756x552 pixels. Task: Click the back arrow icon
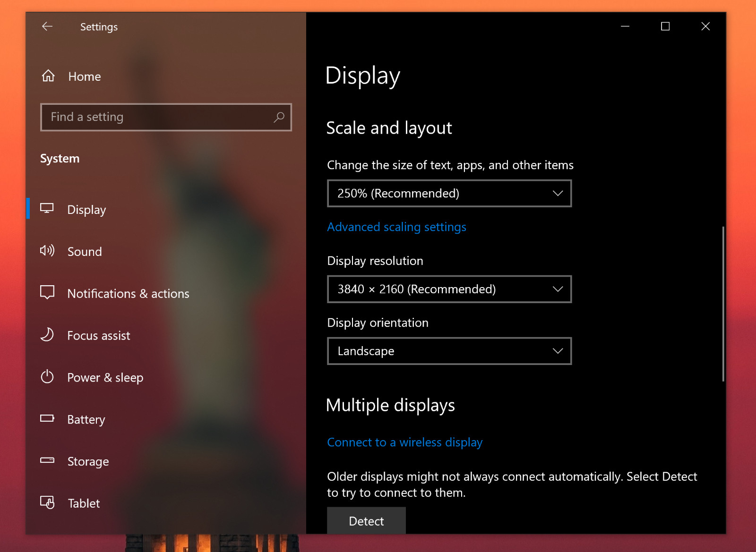point(47,26)
